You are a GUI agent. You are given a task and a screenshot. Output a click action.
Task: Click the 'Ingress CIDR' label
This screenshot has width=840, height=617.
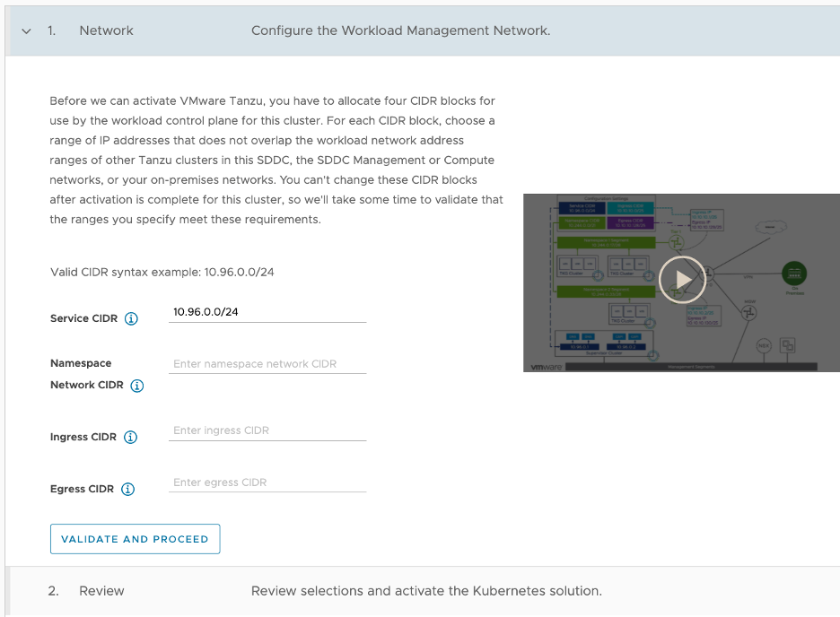83,438
